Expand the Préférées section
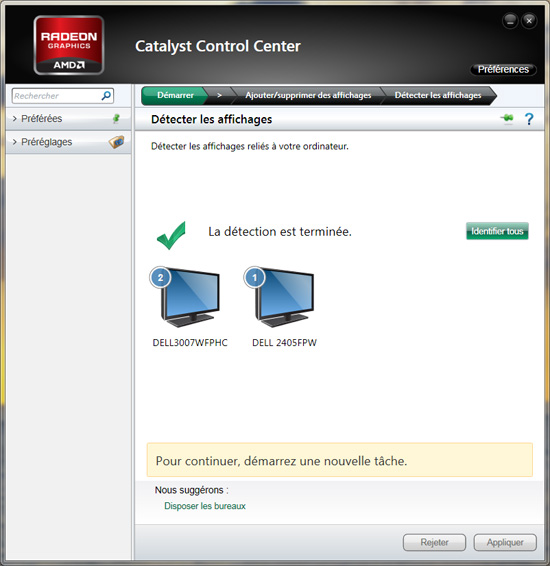The width and height of the screenshot is (550, 566). point(68,118)
